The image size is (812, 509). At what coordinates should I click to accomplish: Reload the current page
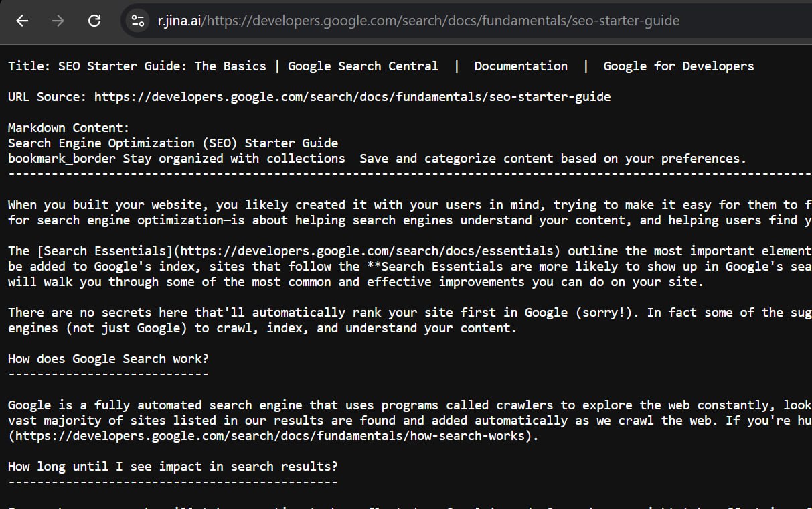(x=94, y=21)
